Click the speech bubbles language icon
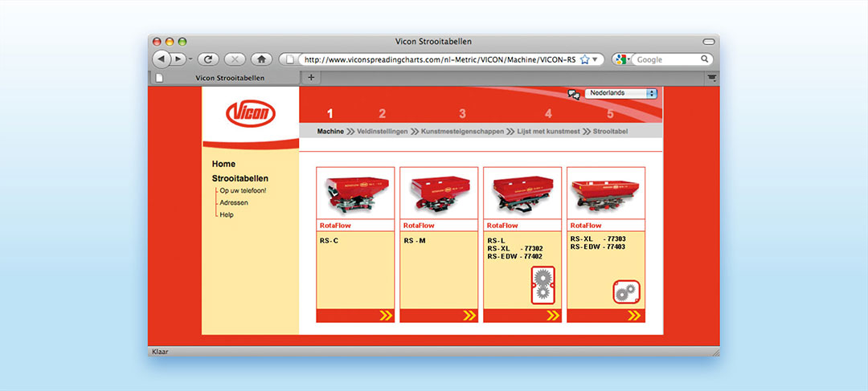868x391 pixels. click(x=574, y=94)
